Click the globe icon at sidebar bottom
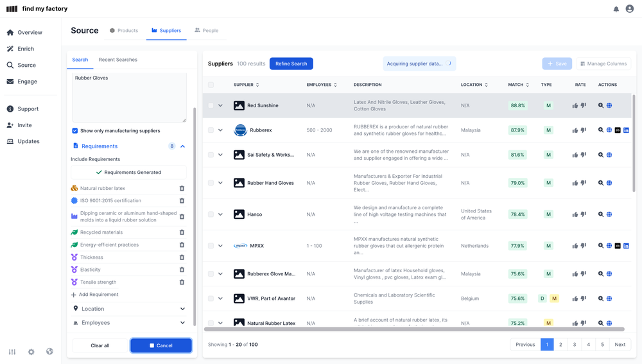642x364 pixels. point(49,351)
